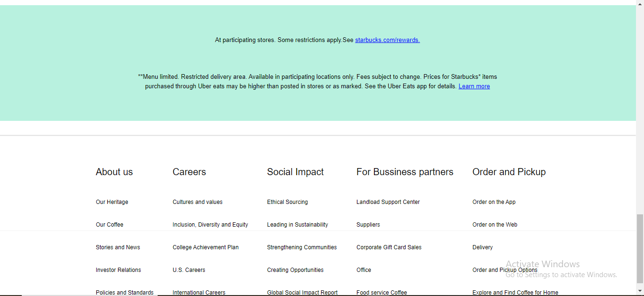644x296 pixels.
Task: Open Corporate Gift Card Sales
Action: pos(389,247)
